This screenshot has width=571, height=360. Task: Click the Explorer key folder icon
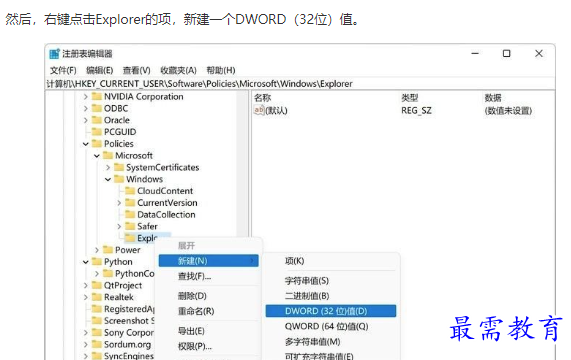(130, 238)
